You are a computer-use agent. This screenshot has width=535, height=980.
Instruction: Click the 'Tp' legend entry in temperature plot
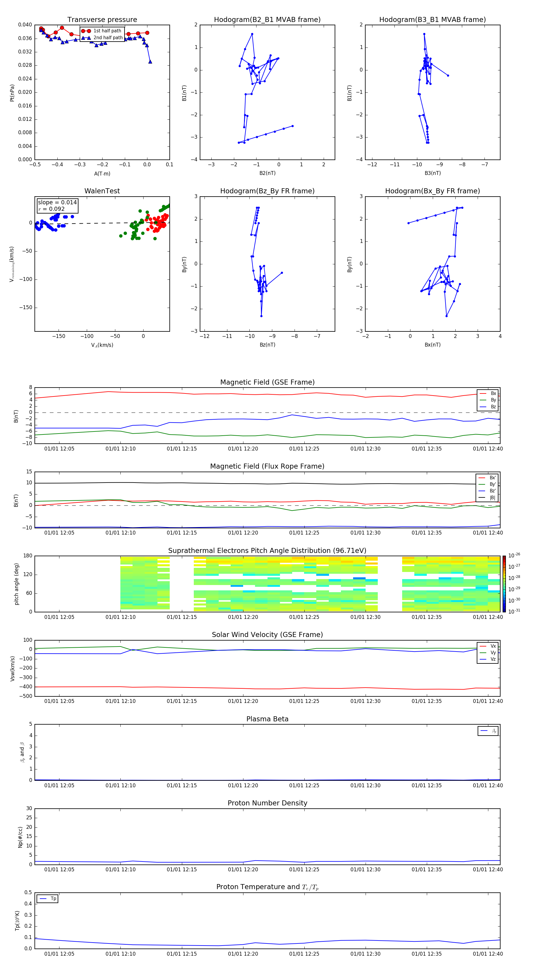pos(48,899)
